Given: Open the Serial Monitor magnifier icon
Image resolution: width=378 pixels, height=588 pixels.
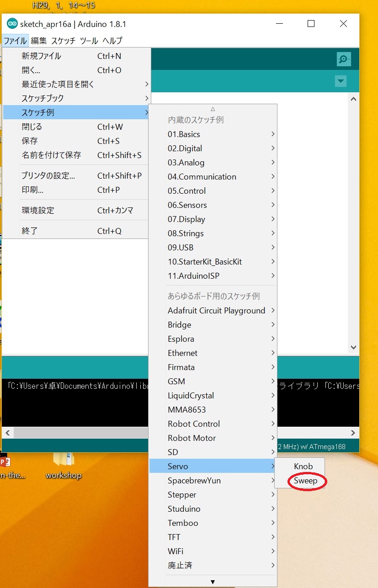Looking at the screenshot, I should tap(344, 59).
